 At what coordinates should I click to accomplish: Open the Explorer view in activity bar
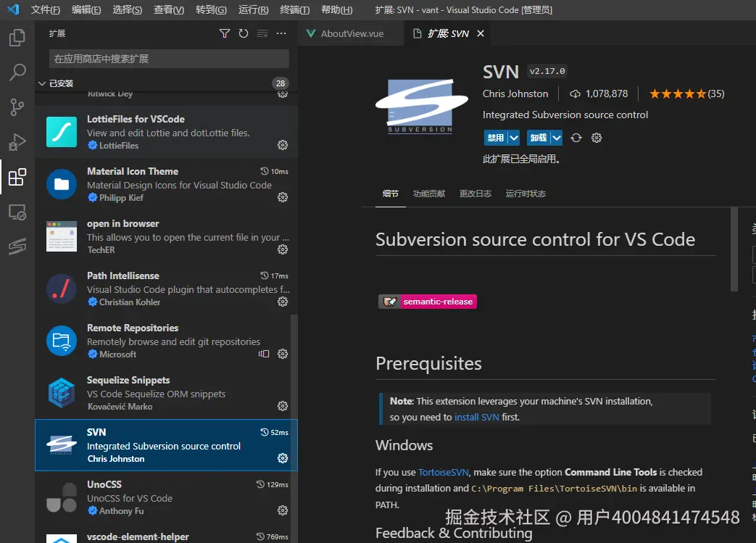point(17,38)
